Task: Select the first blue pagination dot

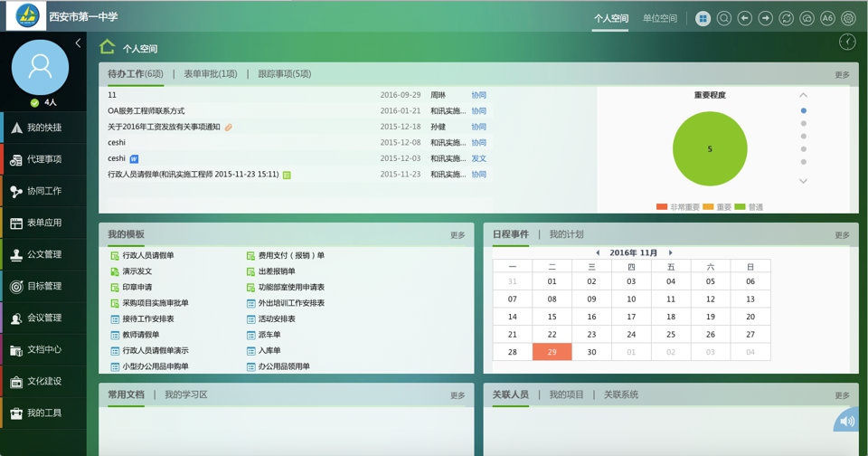Action: pos(803,110)
